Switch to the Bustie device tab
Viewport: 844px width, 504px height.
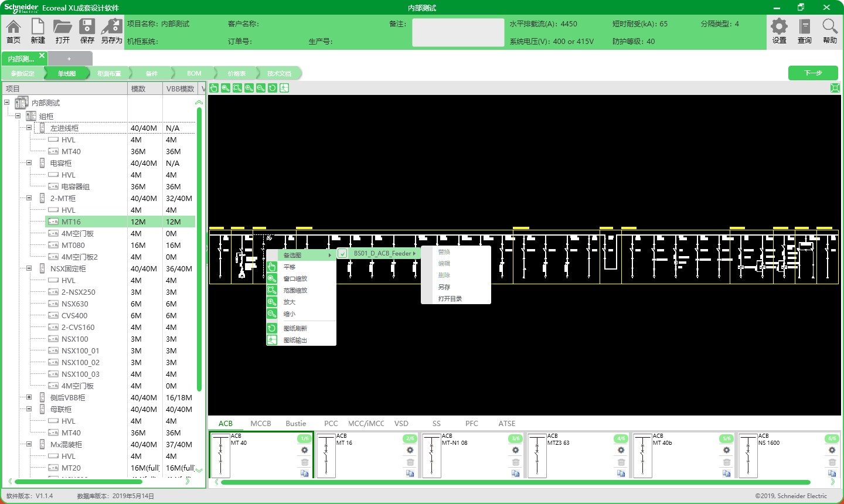296,423
